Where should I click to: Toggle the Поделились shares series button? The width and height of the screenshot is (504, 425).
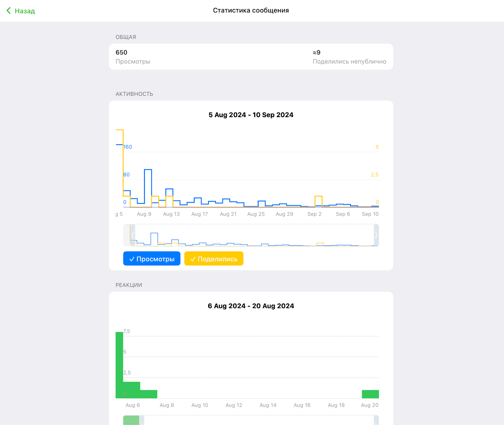[214, 259]
